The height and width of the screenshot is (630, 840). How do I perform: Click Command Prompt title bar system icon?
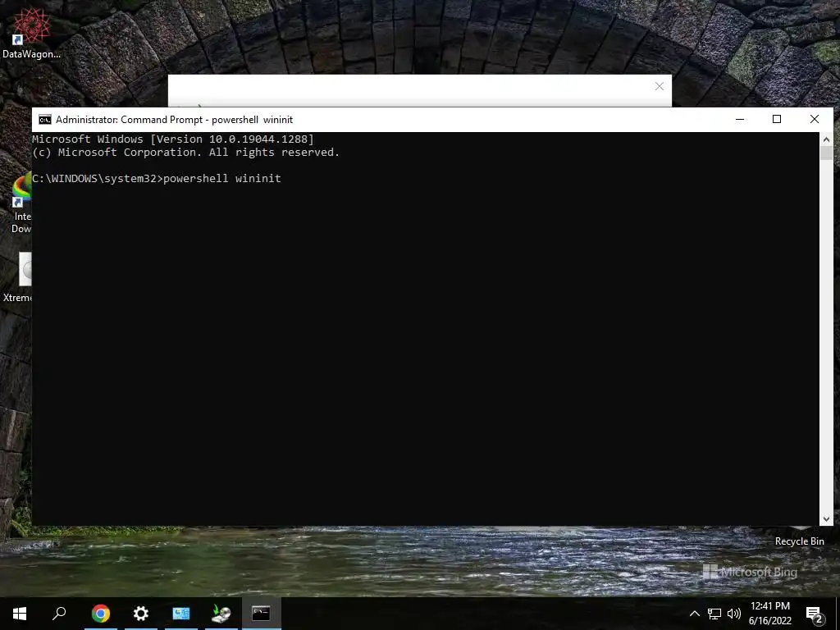pyautogui.click(x=45, y=120)
